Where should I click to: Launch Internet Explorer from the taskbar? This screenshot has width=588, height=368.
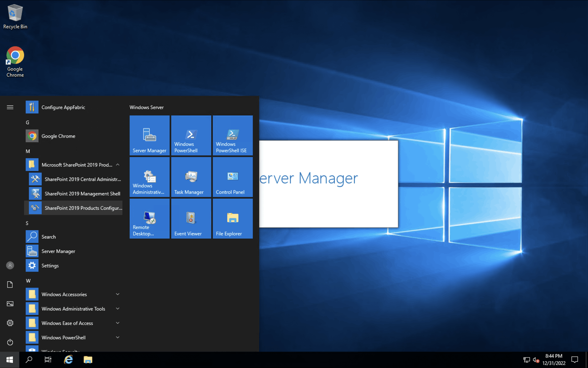tap(68, 360)
